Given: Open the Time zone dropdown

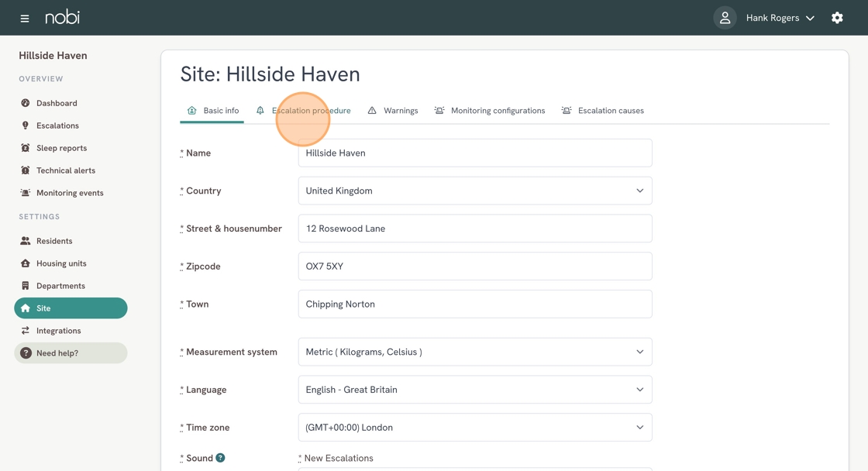Looking at the screenshot, I should click(x=474, y=428).
